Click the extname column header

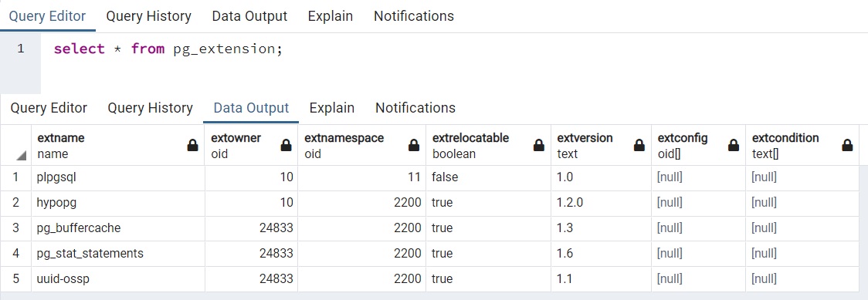pos(118,145)
